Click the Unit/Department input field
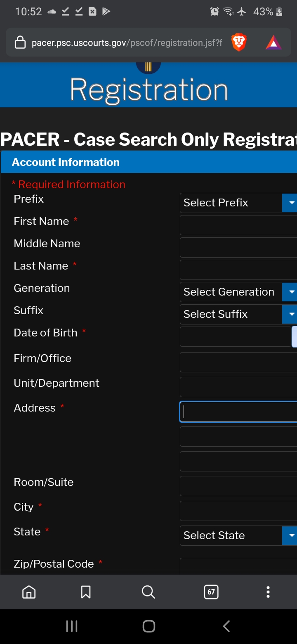This screenshot has width=297, height=644. (x=238, y=387)
